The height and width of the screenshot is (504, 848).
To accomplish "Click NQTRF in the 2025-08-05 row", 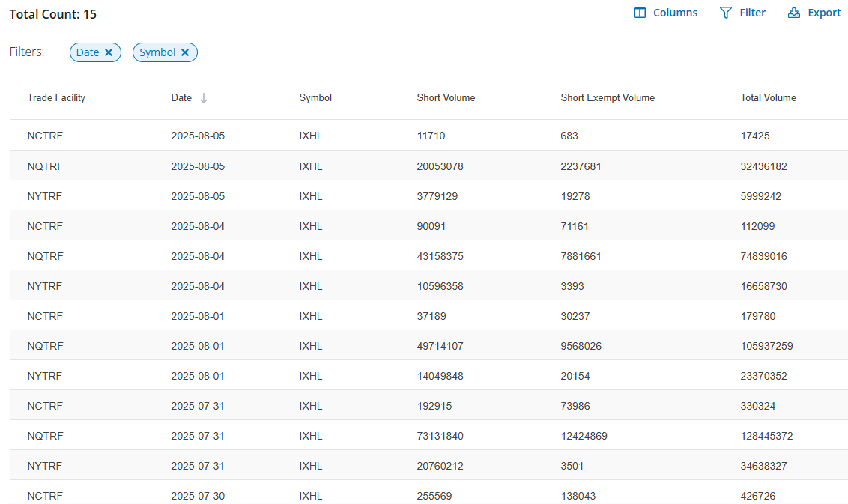I will click(x=46, y=166).
